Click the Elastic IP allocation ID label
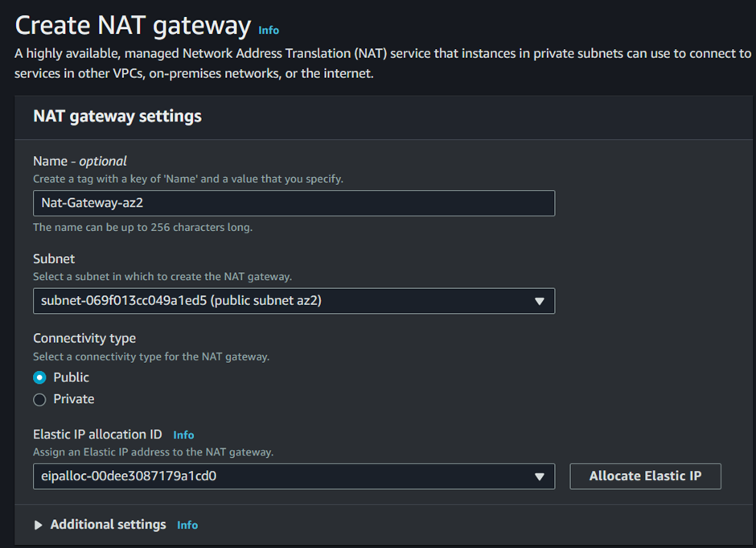 [97, 435]
